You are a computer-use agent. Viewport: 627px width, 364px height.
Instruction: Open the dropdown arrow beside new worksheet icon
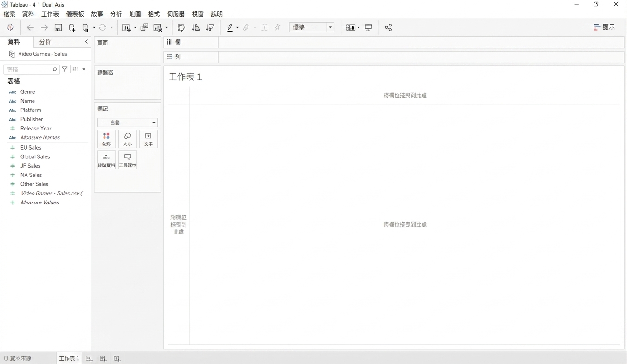(135, 28)
